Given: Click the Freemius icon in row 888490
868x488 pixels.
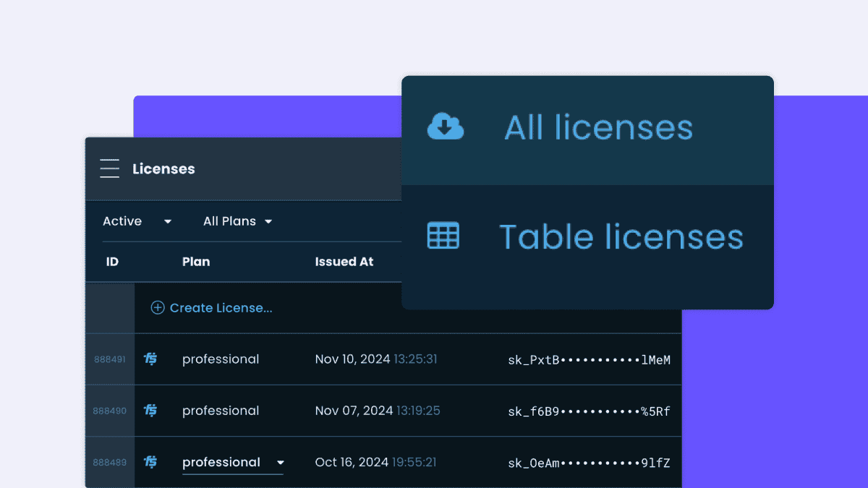Looking at the screenshot, I should (150, 411).
